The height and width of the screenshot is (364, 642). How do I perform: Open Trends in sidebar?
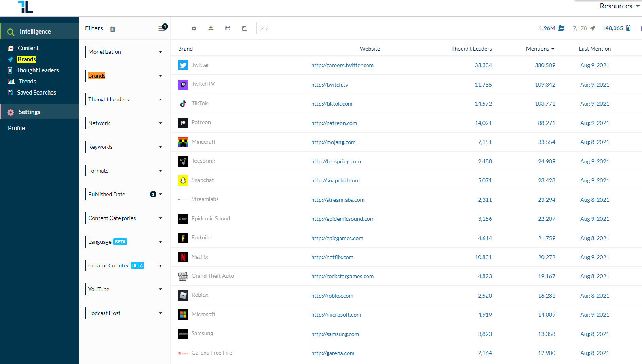(x=27, y=82)
